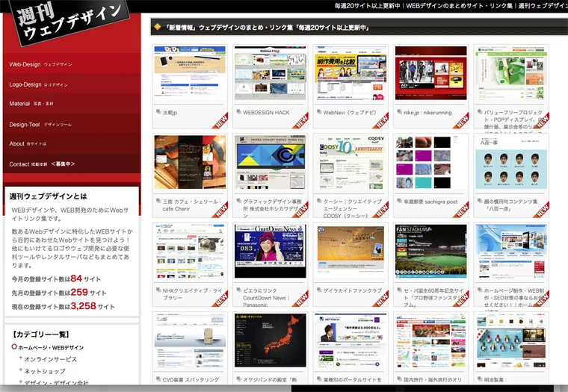Click the red circle beside ホームページ・WEBデザイン
This screenshot has width=568, height=392.
pos(14,346)
